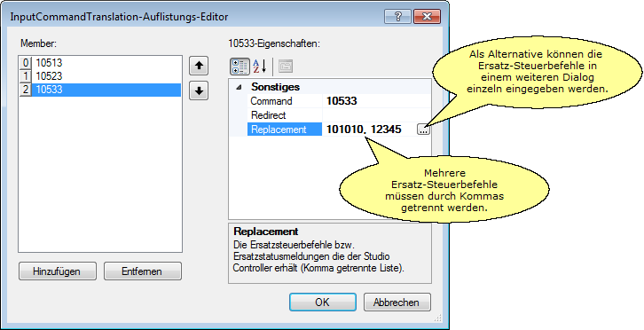
Task: Confirm dialog with OK button
Action: 322,302
